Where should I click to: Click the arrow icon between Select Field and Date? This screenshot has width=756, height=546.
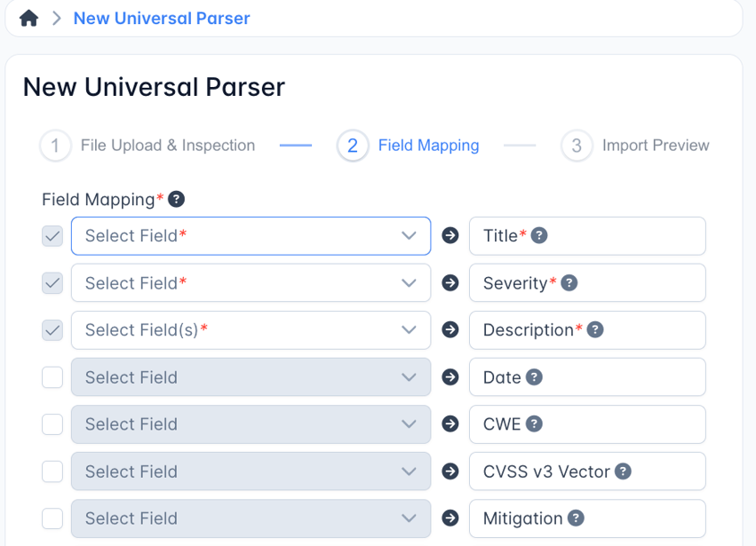point(450,376)
